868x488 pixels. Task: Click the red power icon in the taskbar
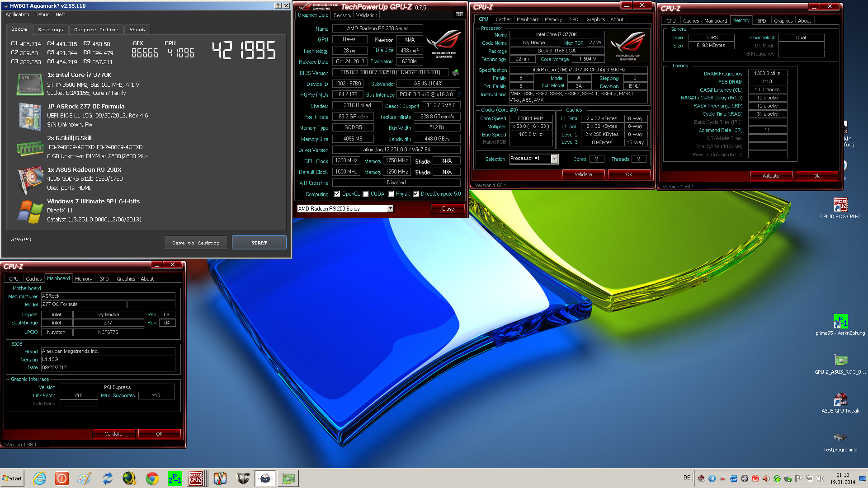click(x=62, y=479)
